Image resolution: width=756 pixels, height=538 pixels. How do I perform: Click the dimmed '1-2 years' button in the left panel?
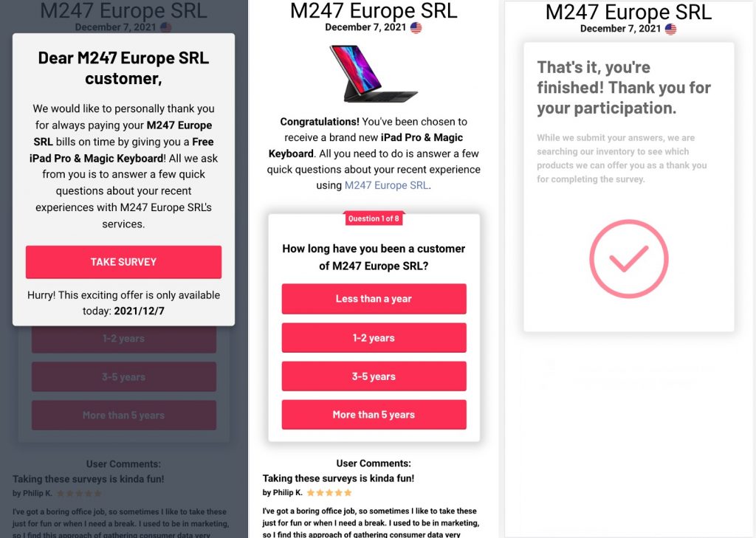(123, 339)
